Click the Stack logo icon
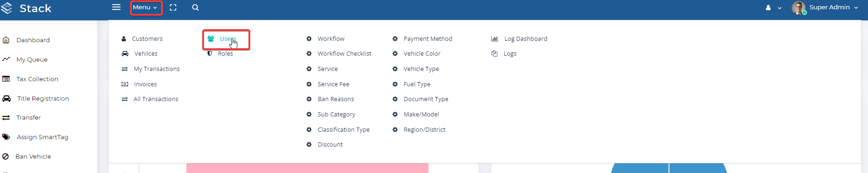This screenshot has height=173, width=868. 6,8
